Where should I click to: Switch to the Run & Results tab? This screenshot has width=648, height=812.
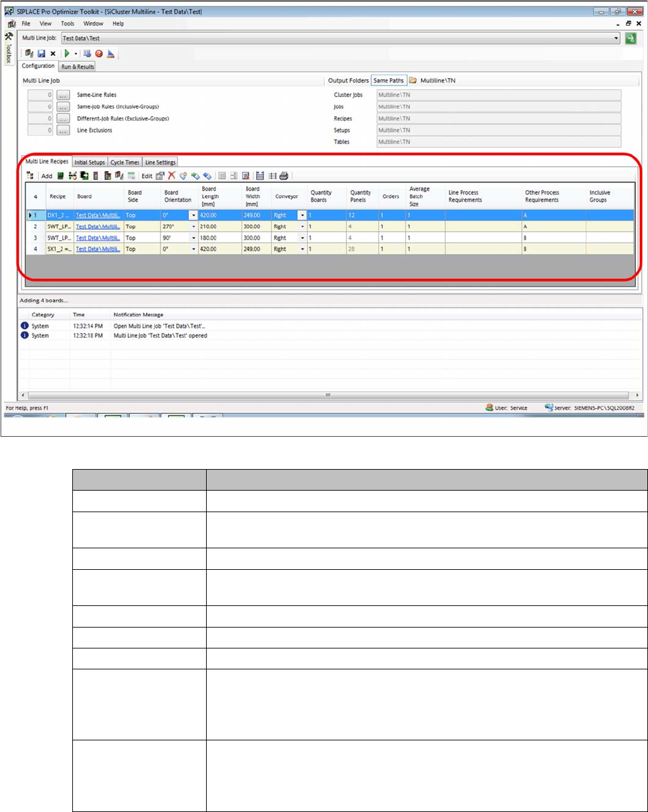click(x=77, y=67)
